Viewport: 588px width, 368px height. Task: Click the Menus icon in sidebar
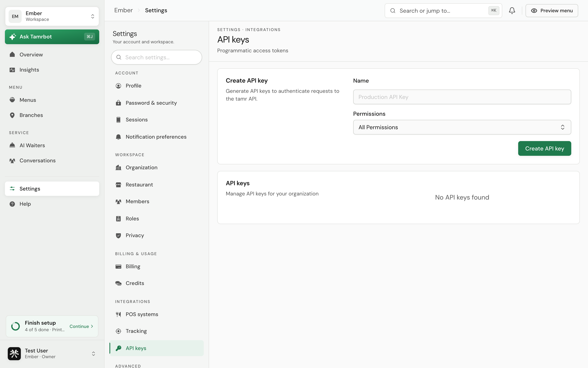[x=12, y=100]
